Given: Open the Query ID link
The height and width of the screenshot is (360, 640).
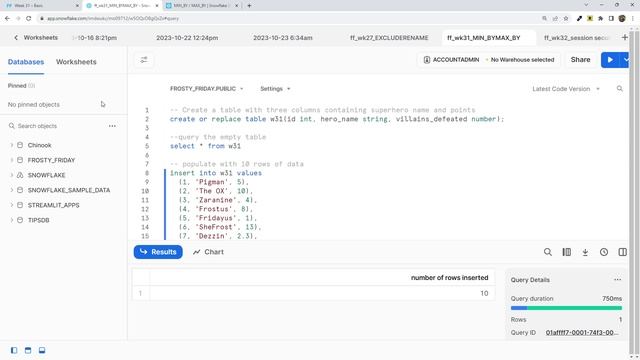Looking at the screenshot, I should click(582, 333).
